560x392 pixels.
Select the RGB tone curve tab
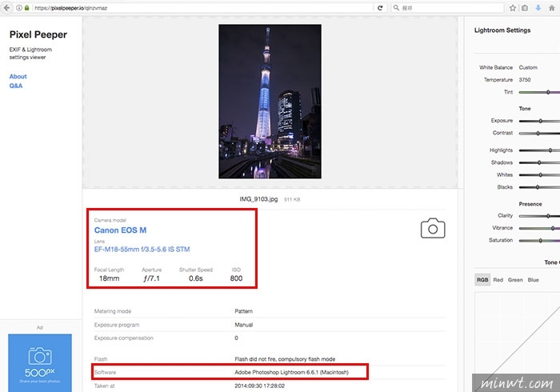point(482,280)
